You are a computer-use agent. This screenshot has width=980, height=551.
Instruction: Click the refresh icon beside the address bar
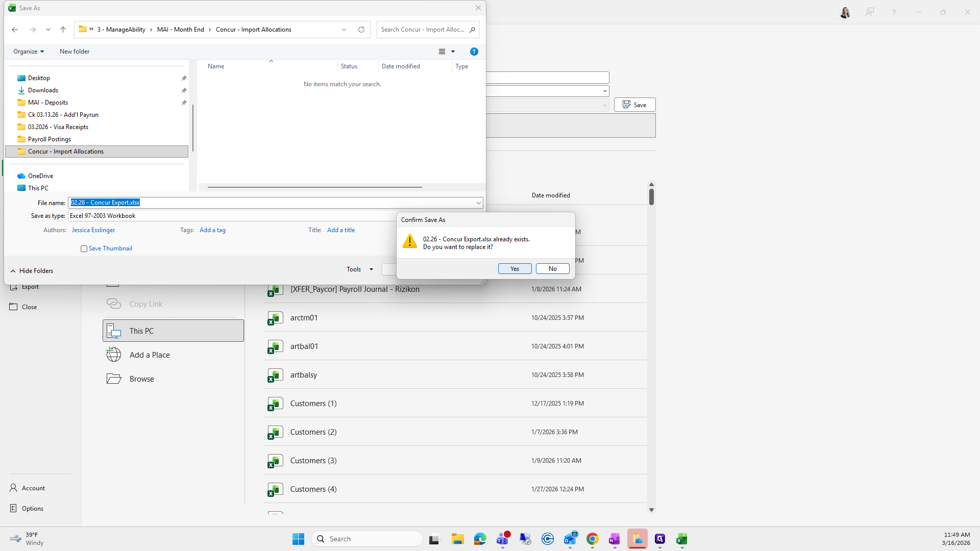(361, 30)
